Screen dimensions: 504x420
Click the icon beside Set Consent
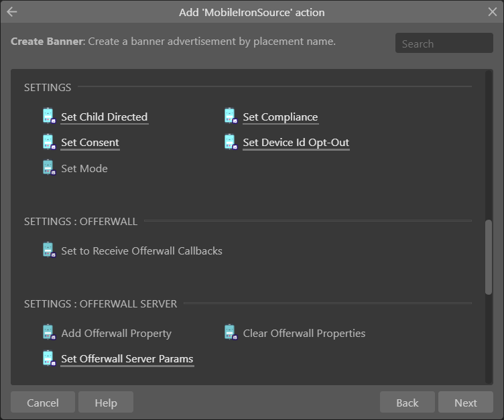point(49,142)
